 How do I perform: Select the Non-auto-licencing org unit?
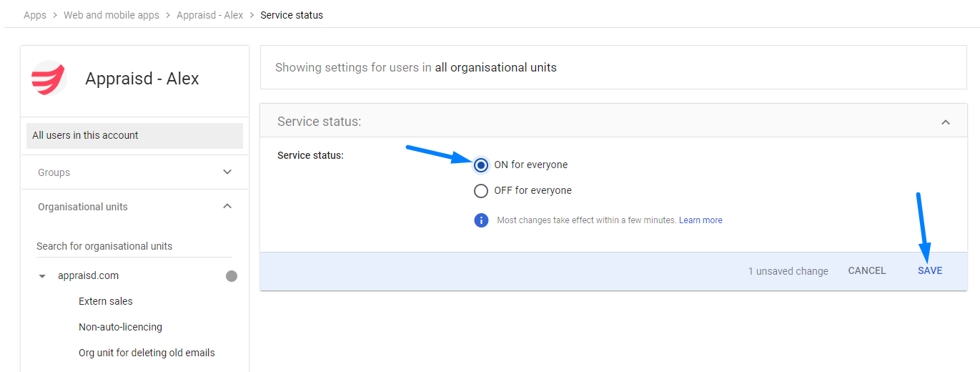120,328
